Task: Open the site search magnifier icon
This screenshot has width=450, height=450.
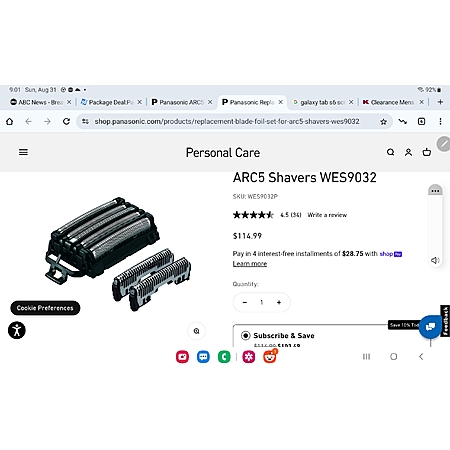Action: pyautogui.click(x=390, y=152)
